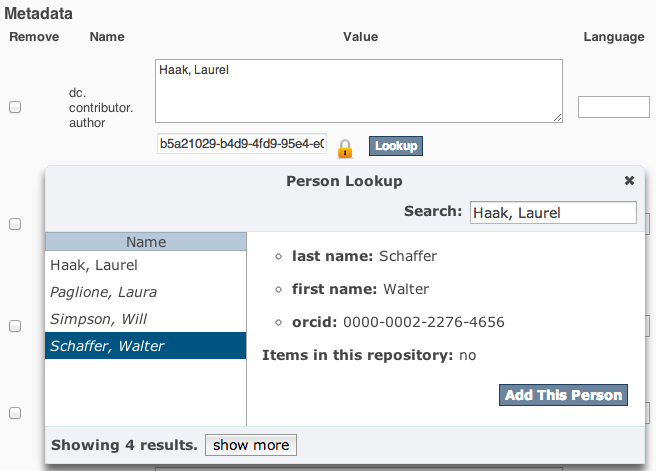Enable the fourth Remove checkbox in Metadata
Screen dimensions: 656x471
click(x=15, y=412)
